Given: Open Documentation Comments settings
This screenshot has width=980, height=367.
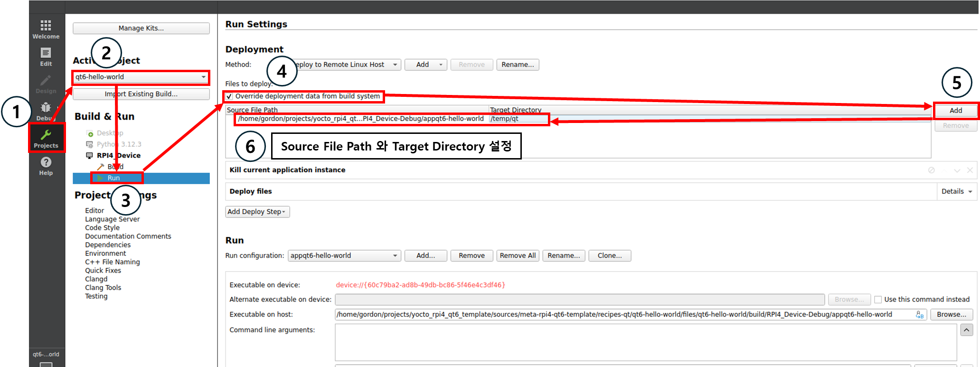Looking at the screenshot, I should pyautogui.click(x=128, y=236).
